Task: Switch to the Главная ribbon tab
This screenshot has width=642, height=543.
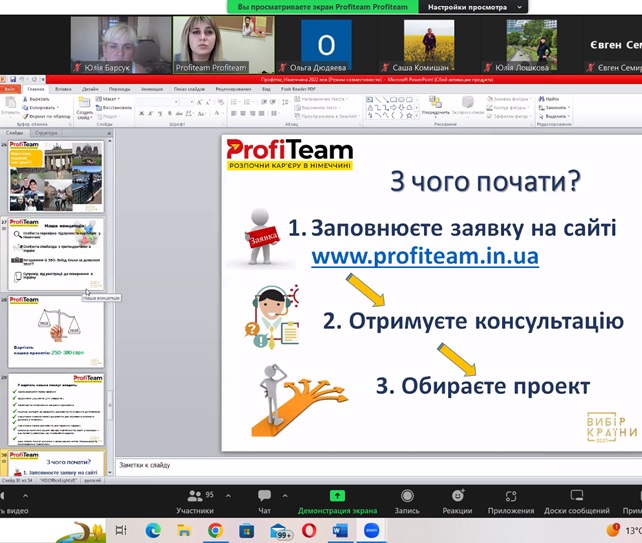Action: (x=36, y=89)
